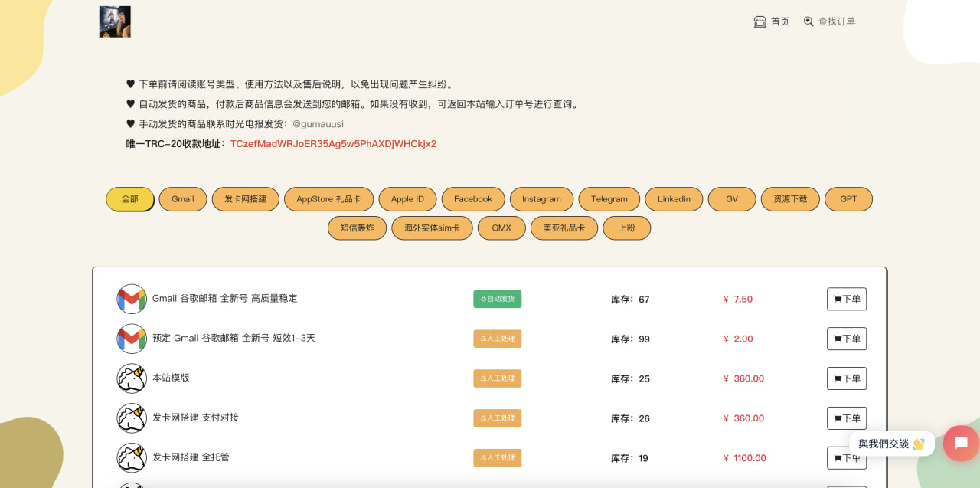Select the 短信轰炸 category
Image resolution: width=980 pixels, height=488 pixels.
[x=358, y=228]
